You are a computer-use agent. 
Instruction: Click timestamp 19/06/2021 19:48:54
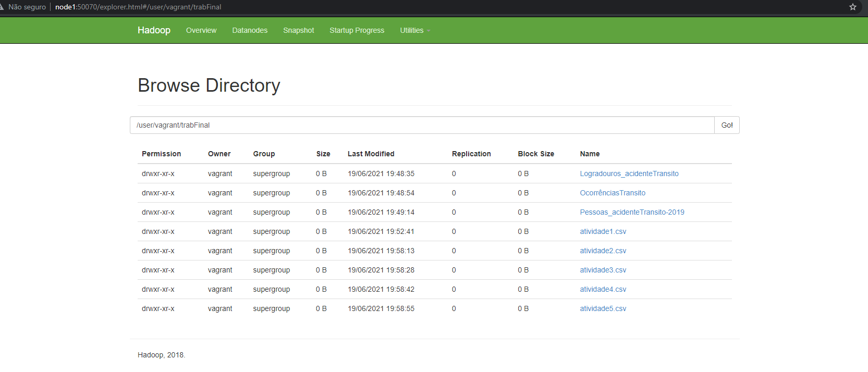(x=381, y=193)
